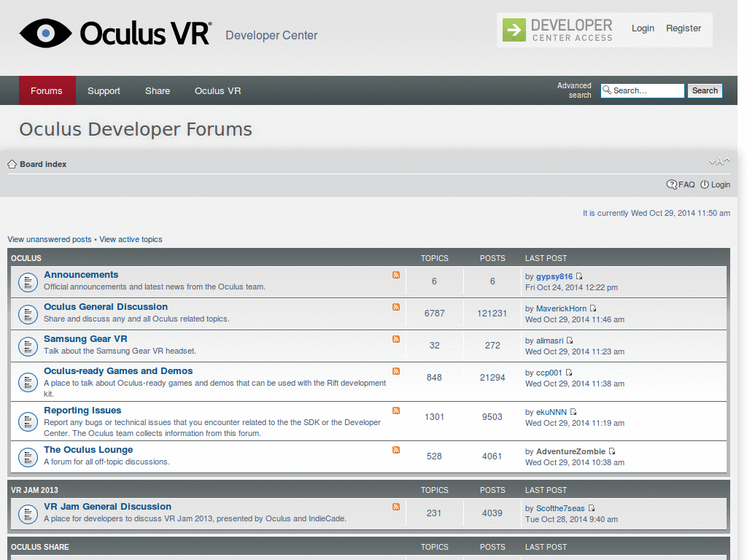
Task: Open the Oculus VR navigation tab
Action: tap(217, 90)
